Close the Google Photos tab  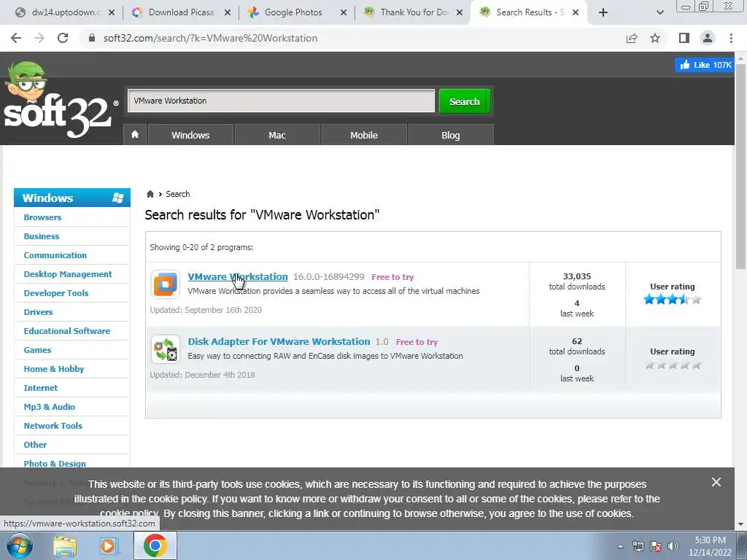tap(344, 12)
